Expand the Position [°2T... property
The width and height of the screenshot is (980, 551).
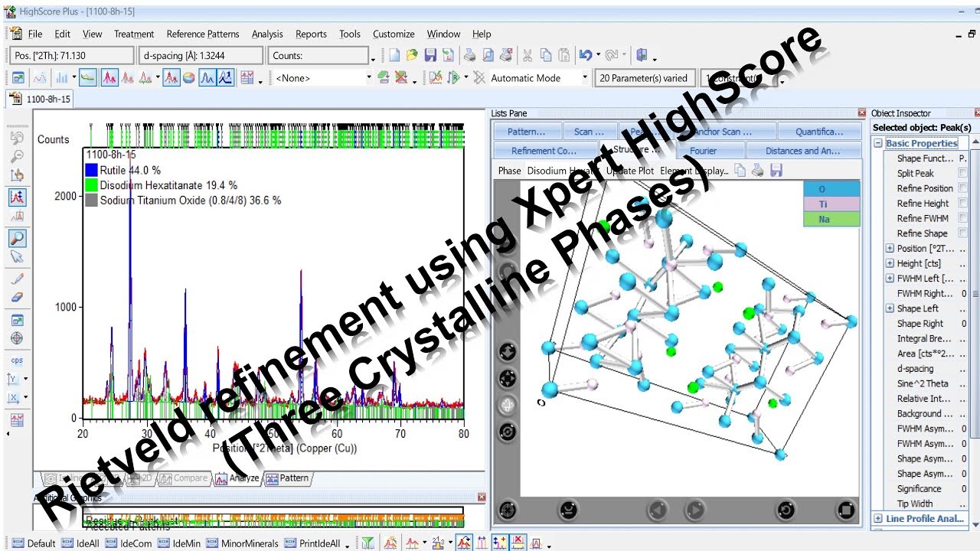click(x=890, y=248)
